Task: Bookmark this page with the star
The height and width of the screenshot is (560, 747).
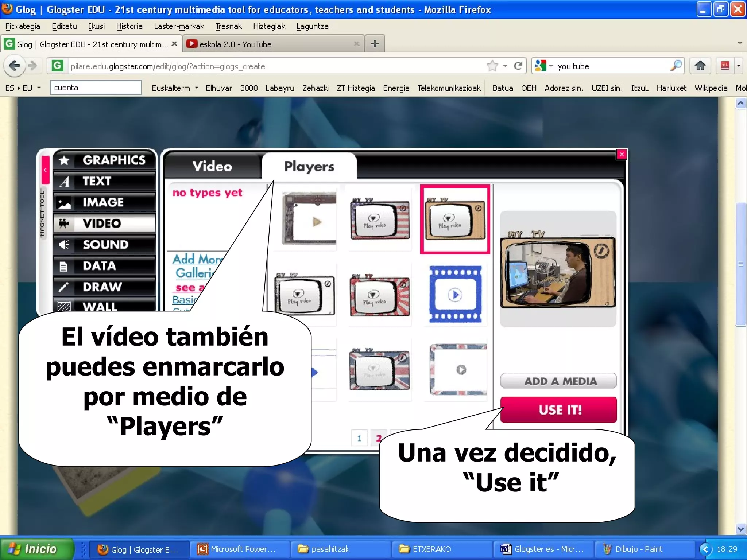Action: point(492,66)
